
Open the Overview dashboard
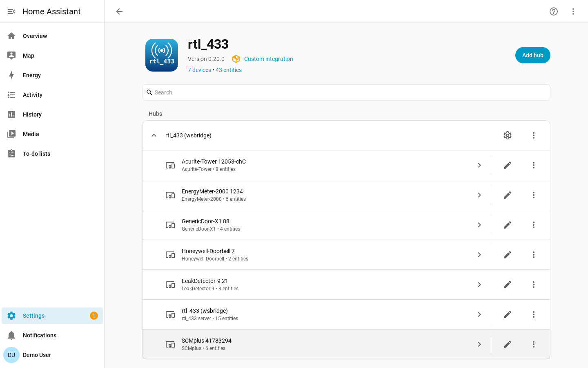pyautogui.click(x=52, y=36)
